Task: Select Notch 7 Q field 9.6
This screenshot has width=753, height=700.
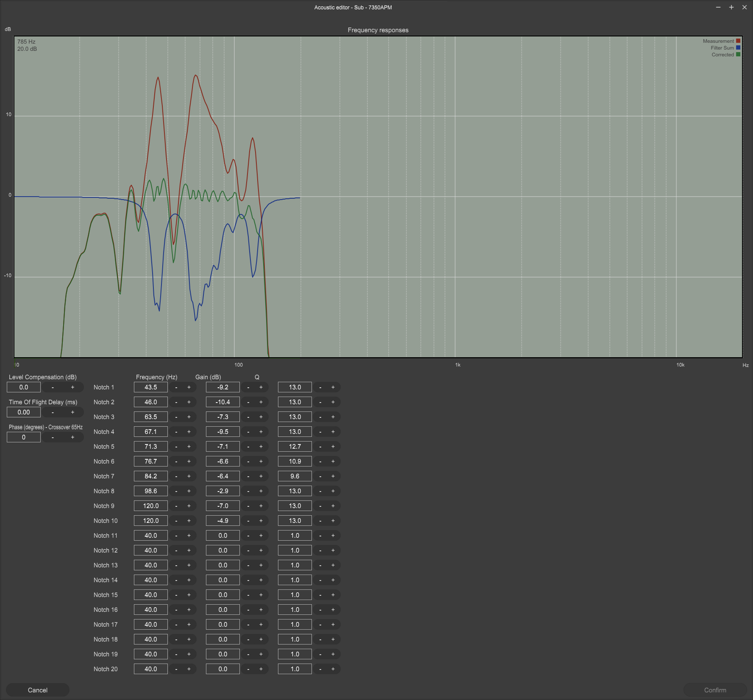Action: click(x=295, y=476)
